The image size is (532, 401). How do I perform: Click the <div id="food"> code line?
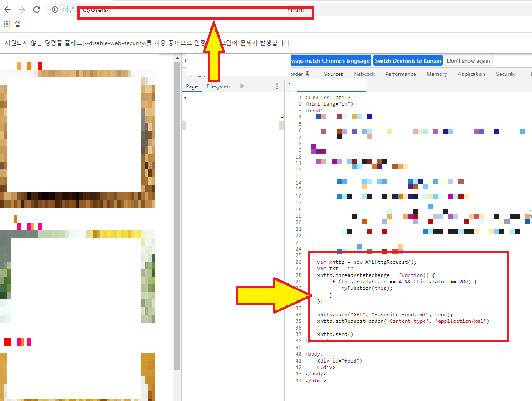coord(339,361)
